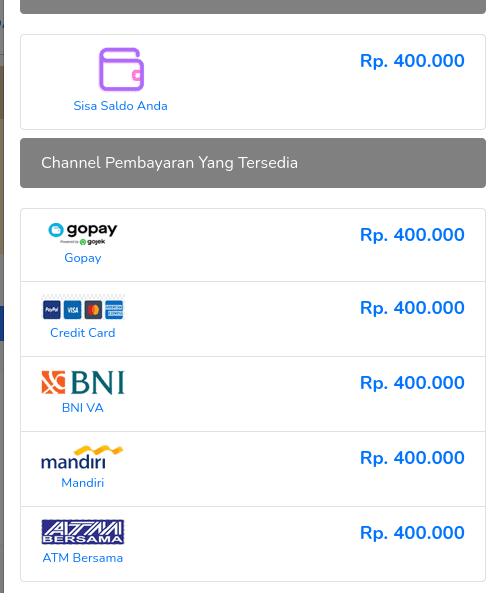Choose the Gopay text label
This screenshot has height=593, width=500.
tap(83, 258)
